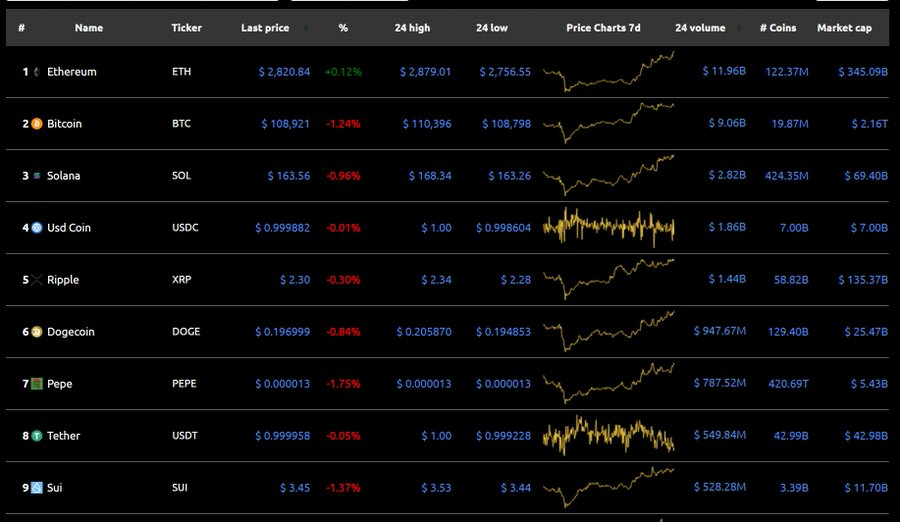Click the Ripple X logo icon
Viewport: 900px width, 522px height.
coord(37,280)
